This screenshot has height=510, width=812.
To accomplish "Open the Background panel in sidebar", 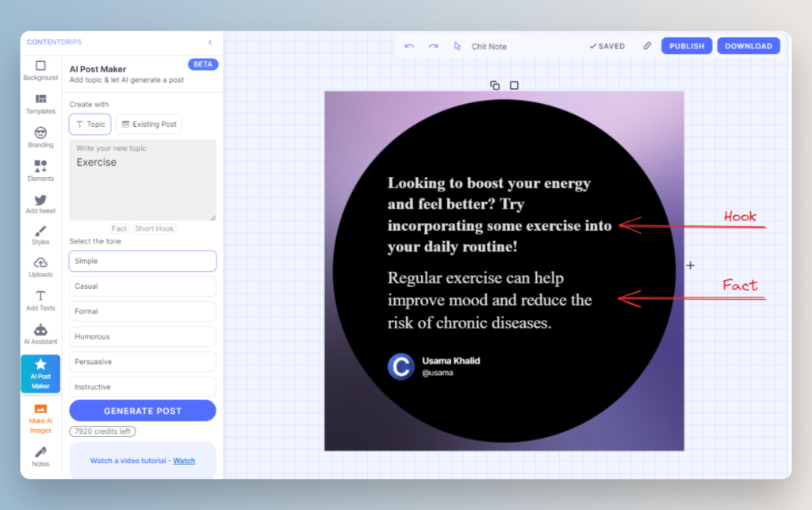I will (40, 71).
